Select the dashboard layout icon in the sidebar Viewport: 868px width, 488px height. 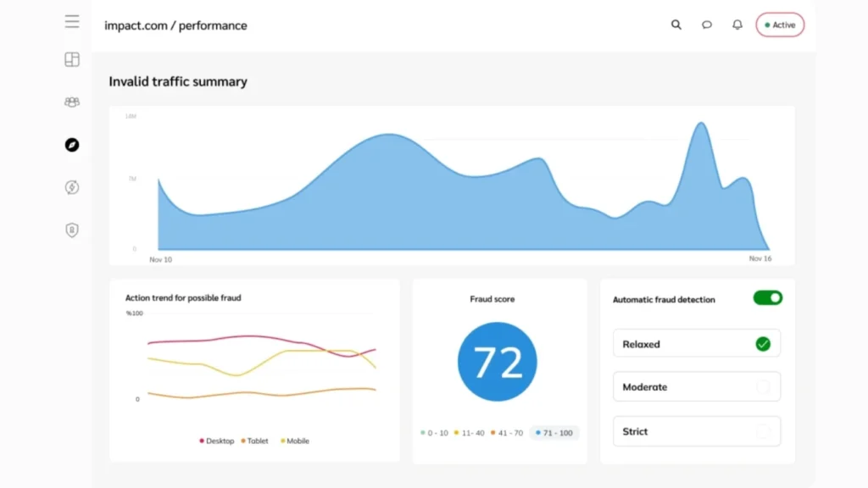(72, 59)
